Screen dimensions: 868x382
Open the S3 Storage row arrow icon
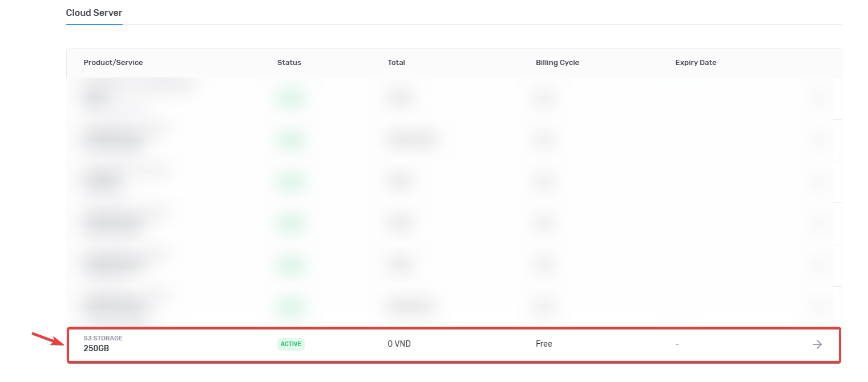(x=817, y=344)
